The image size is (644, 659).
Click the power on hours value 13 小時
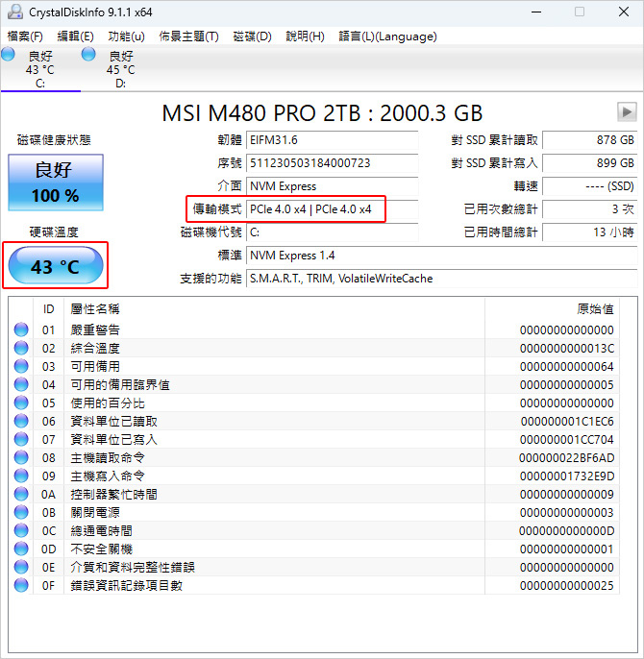coord(590,232)
